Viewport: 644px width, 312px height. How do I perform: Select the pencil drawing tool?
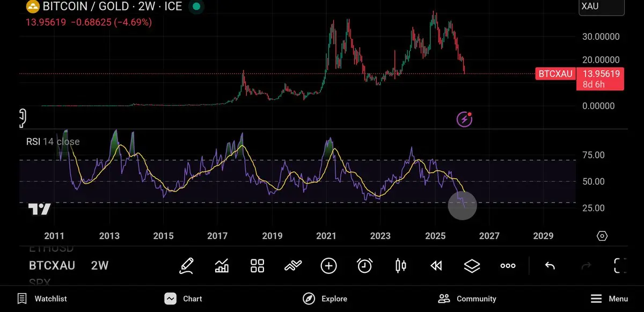[x=186, y=266]
